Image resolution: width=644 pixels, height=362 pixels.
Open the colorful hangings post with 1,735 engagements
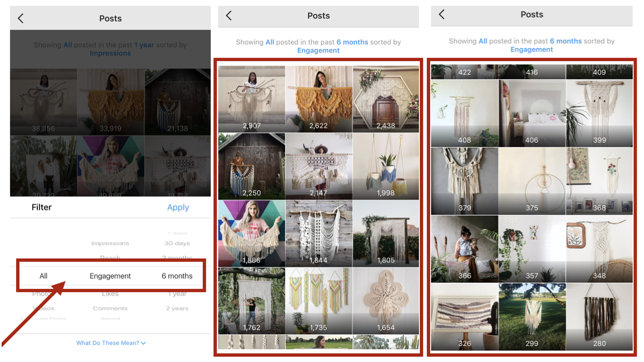point(319,301)
